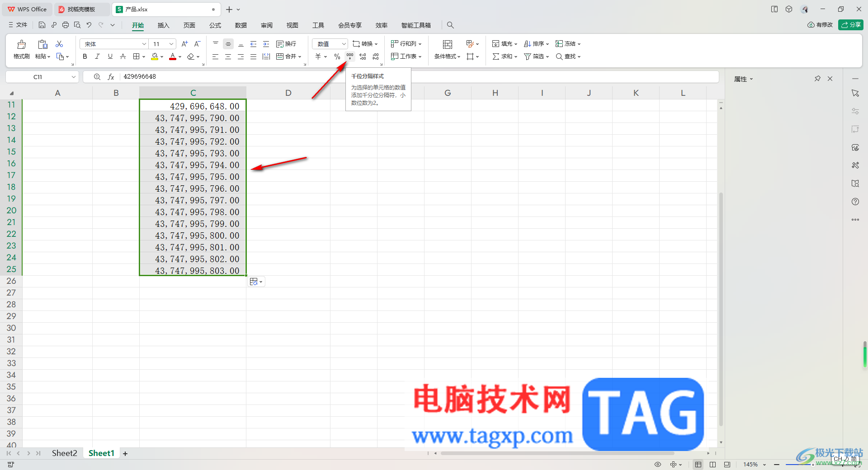
Task: Open the number format dropdown (数值)
Action: tap(344, 44)
